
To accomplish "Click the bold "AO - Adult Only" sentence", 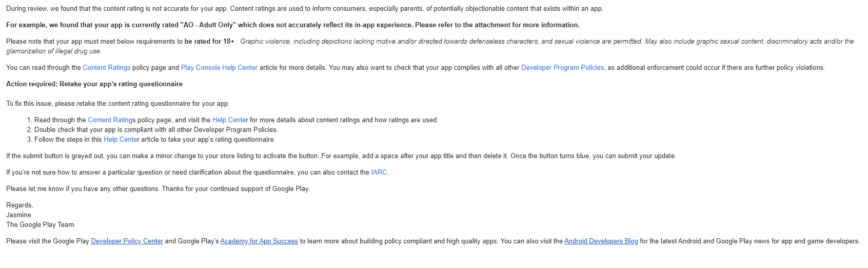I will (292, 25).
